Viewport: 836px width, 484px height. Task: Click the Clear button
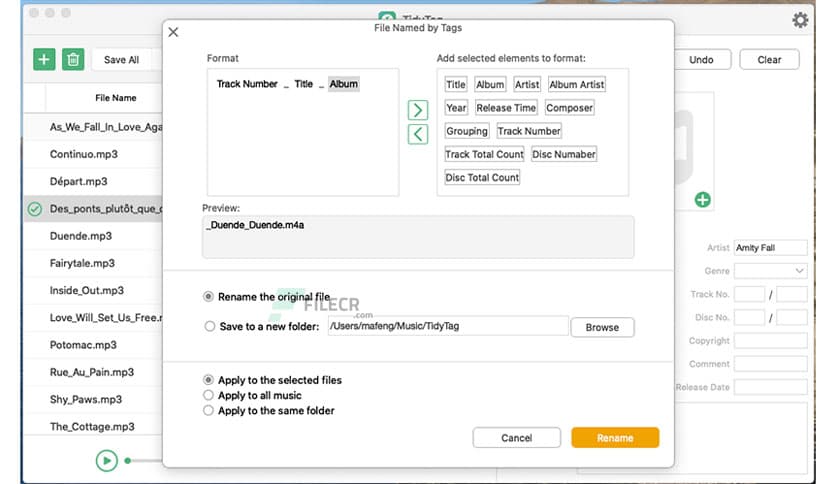tap(769, 60)
